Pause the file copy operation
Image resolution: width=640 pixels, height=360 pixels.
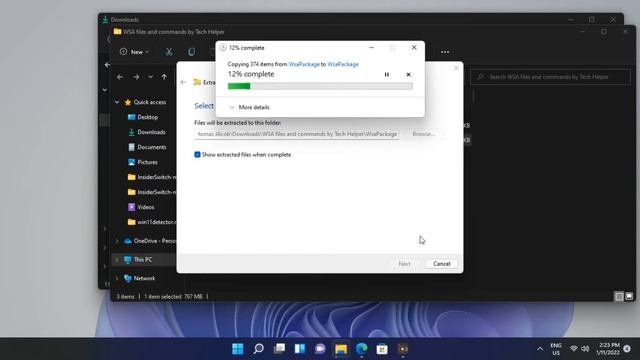pos(387,75)
